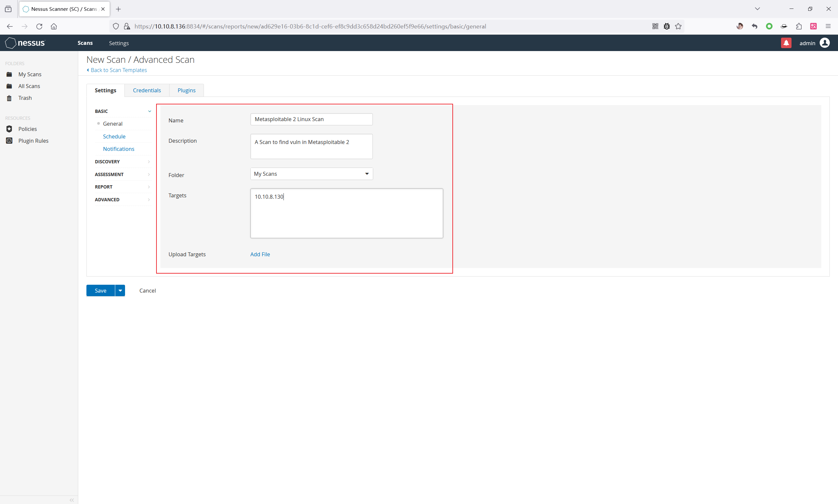Focus the Description text box
838x504 pixels.
(x=312, y=146)
